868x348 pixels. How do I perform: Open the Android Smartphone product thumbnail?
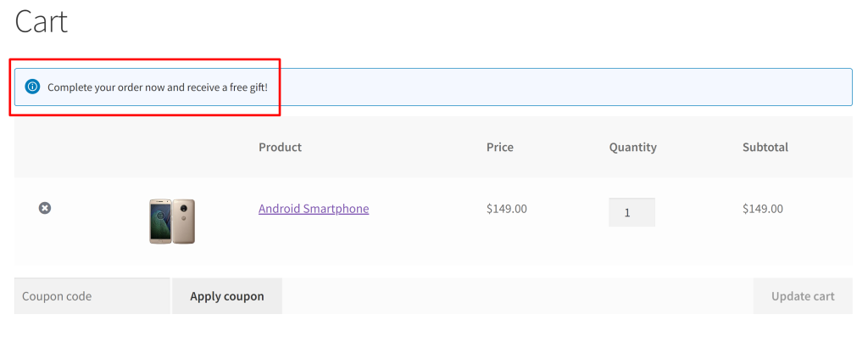[x=172, y=221]
